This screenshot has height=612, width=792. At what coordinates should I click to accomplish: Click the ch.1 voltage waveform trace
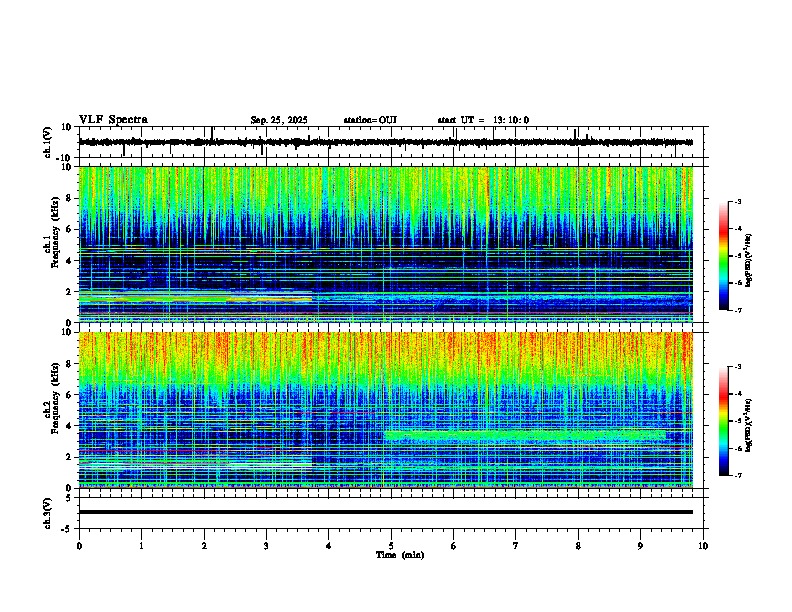pyautogui.click(x=386, y=142)
